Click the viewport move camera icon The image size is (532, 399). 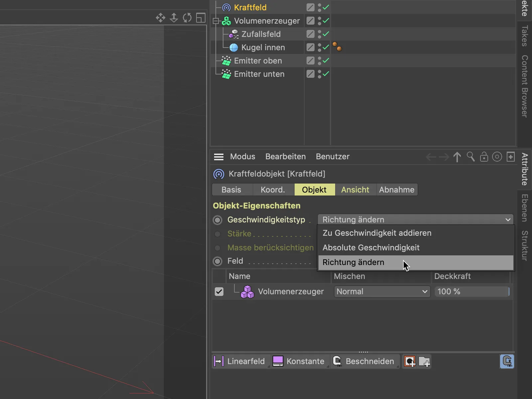pyautogui.click(x=161, y=18)
